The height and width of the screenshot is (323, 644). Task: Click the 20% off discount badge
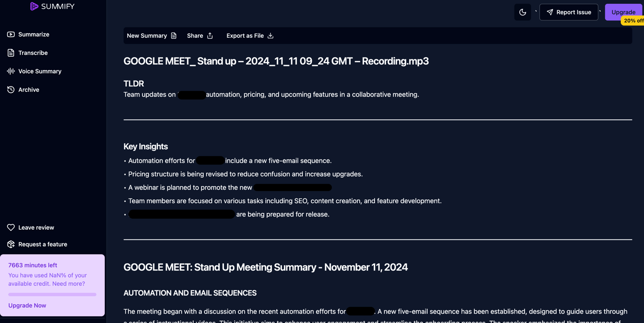[x=633, y=21]
